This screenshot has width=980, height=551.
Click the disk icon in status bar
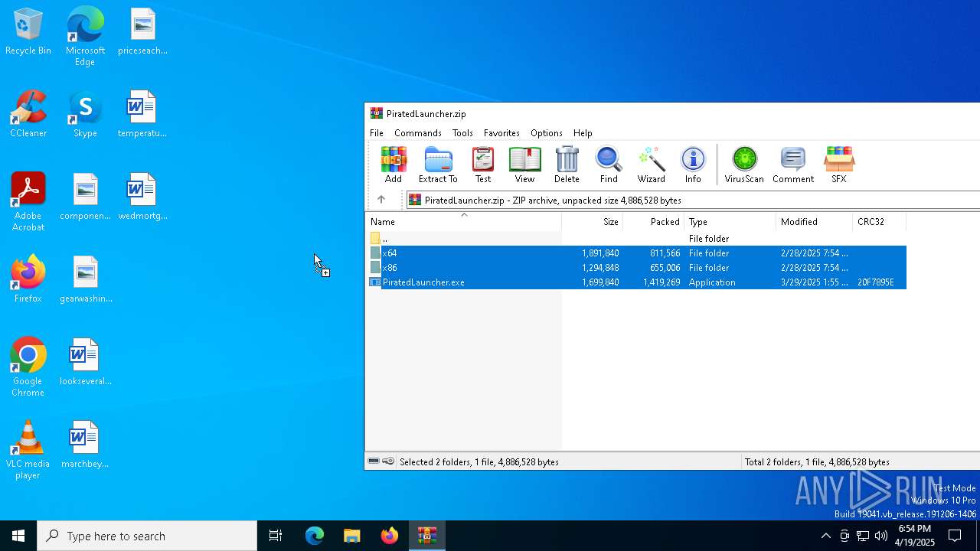point(374,461)
